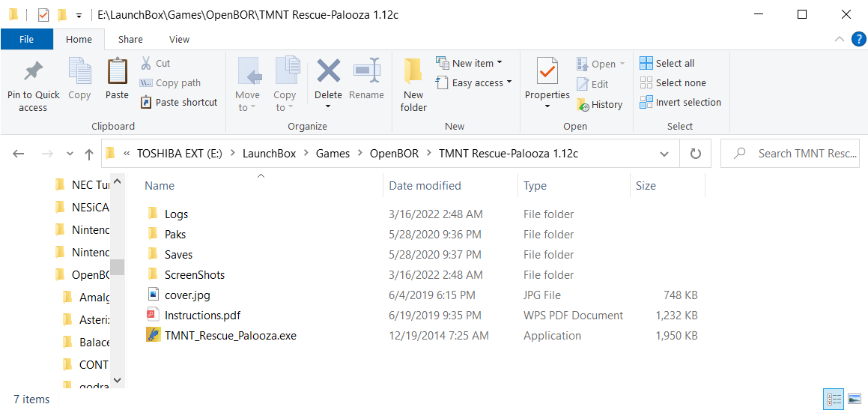Switch to the Share tab
Viewport: 868px width, 410px height.
130,39
